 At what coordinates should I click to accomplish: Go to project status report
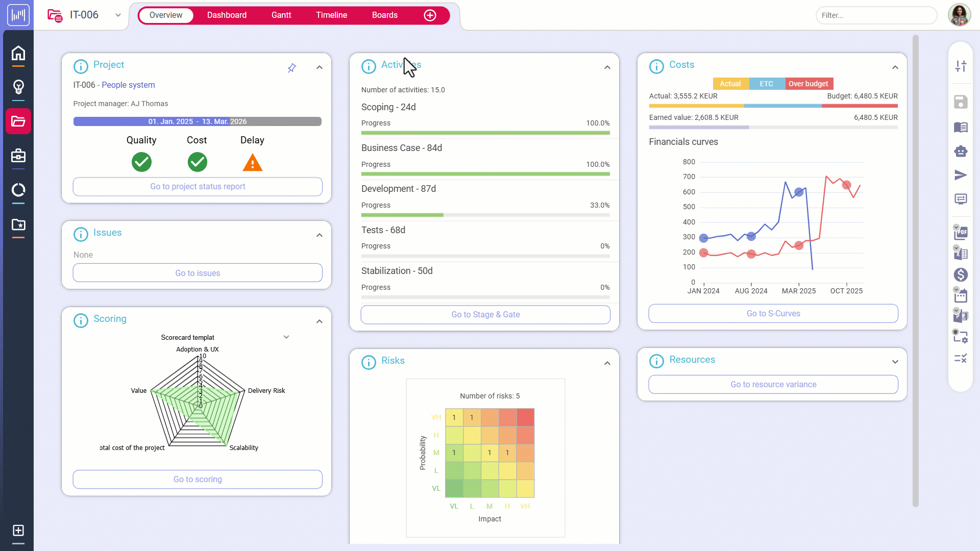point(197,186)
